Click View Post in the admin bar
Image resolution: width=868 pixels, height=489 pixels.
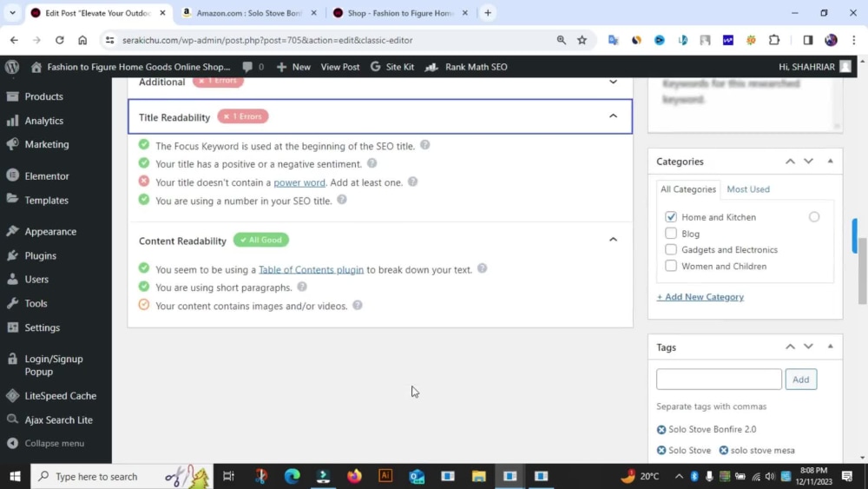coord(340,67)
